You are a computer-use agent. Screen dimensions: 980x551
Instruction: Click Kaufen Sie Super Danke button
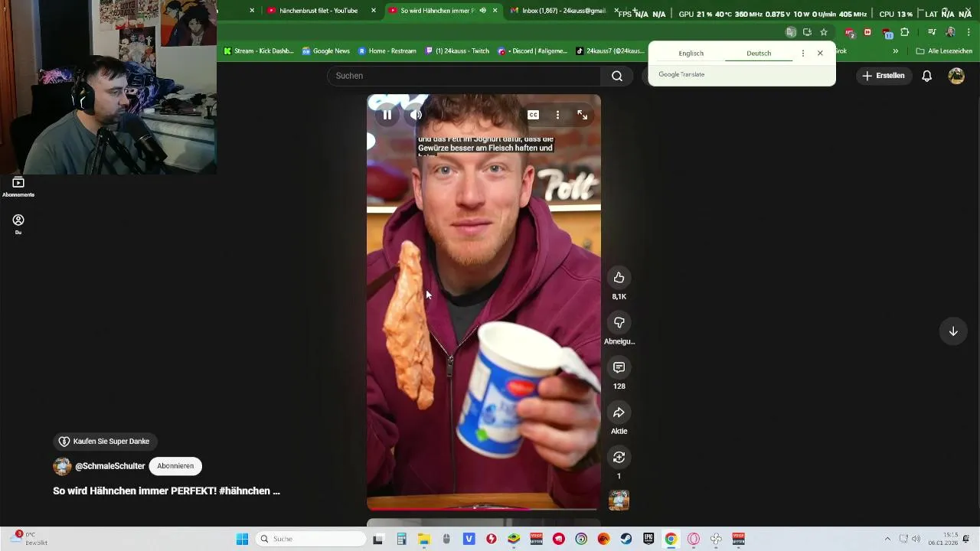point(105,442)
